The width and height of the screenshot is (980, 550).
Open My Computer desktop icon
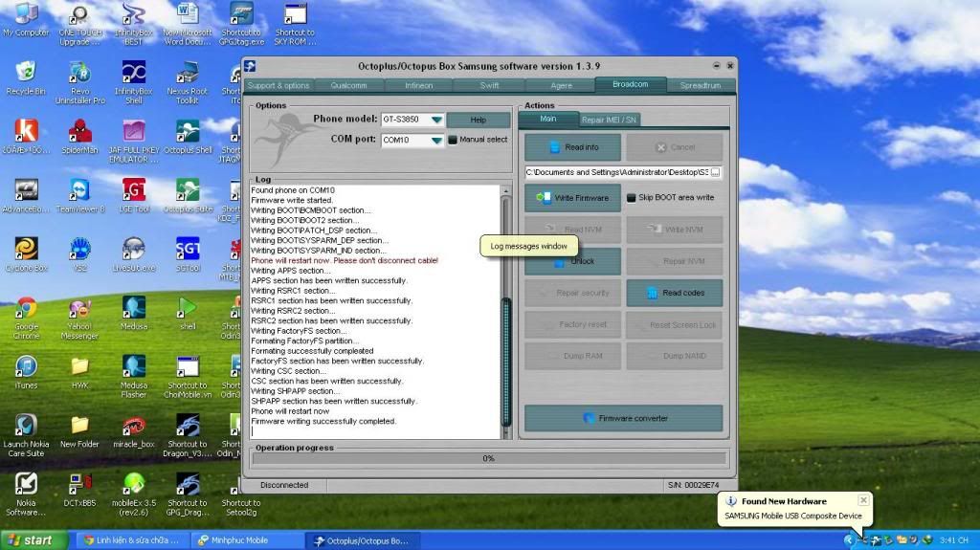pyautogui.click(x=26, y=21)
